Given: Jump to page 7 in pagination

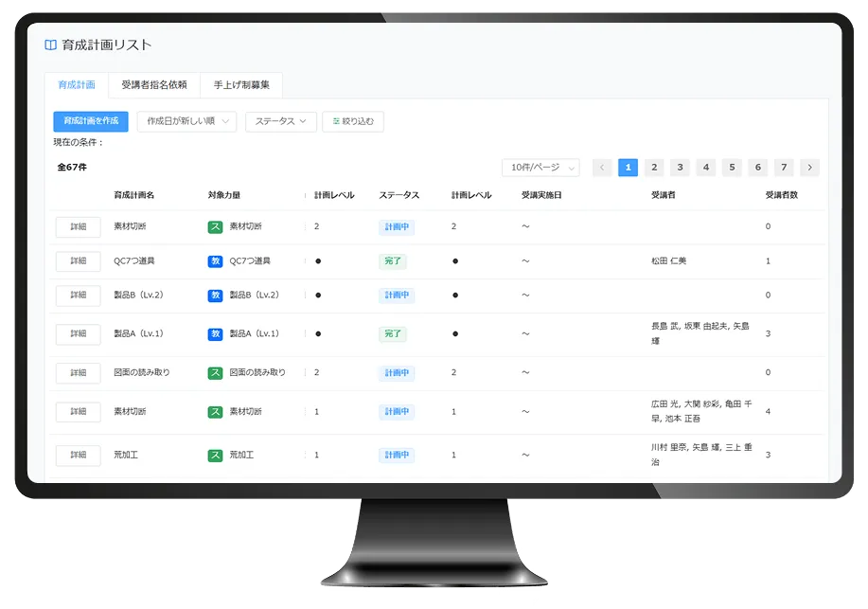Looking at the screenshot, I should [x=783, y=168].
